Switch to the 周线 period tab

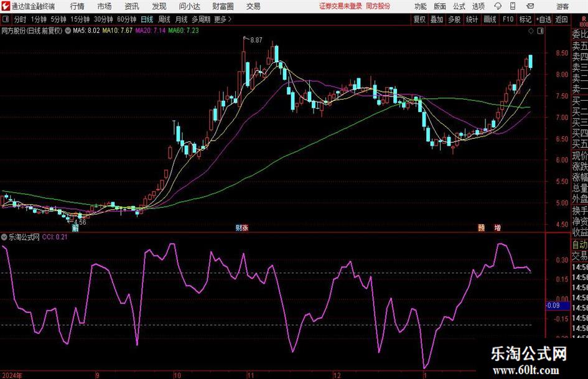click(x=164, y=19)
